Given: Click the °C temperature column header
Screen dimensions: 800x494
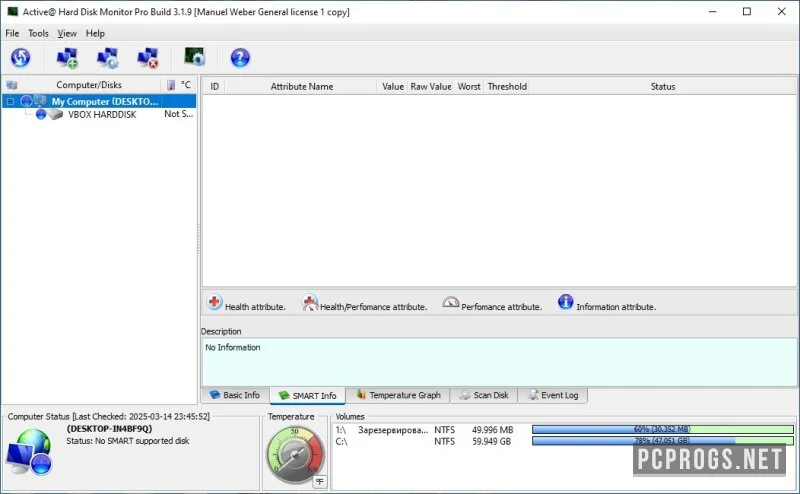Looking at the screenshot, I should click(x=186, y=85).
